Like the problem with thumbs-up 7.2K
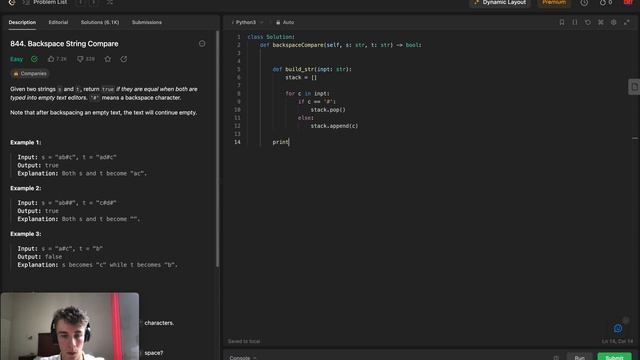This screenshot has height=360, width=640. (57, 59)
